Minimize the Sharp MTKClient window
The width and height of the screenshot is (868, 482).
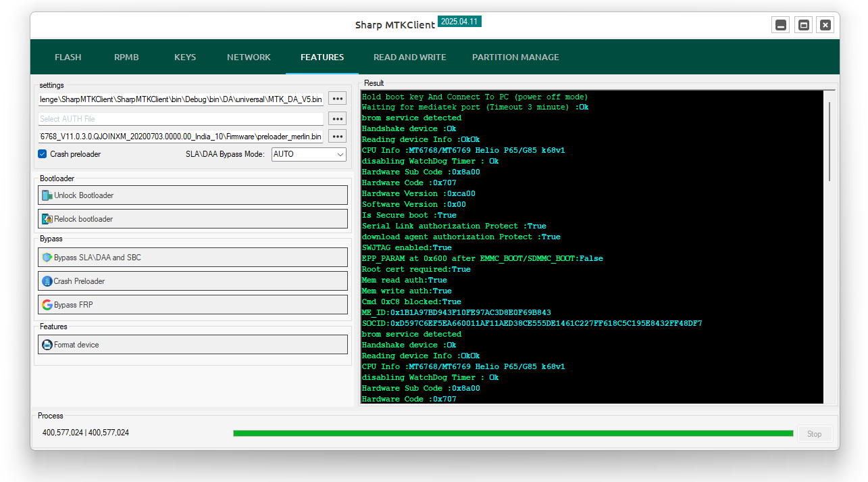point(781,25)
